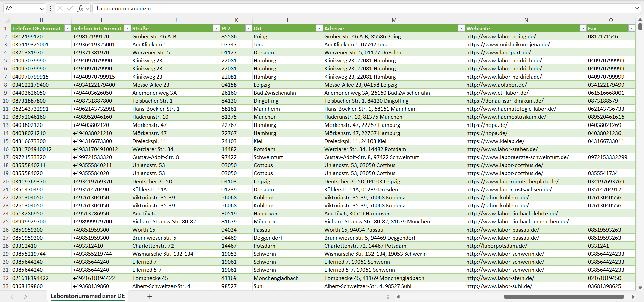Open filter dropdown for Webseite column

click(583, 28)
